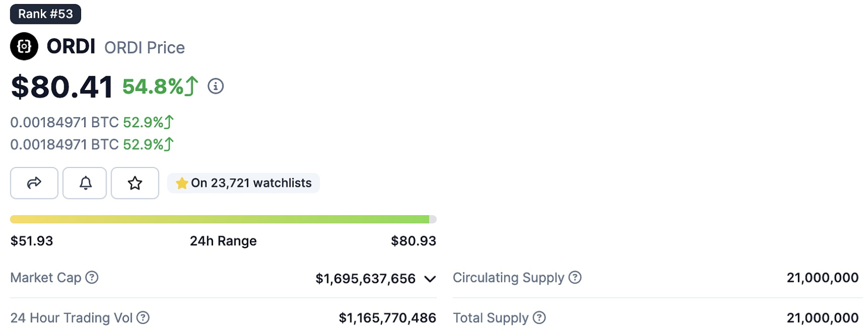868x333 pixels.
Task: Show the 24 Hour Trading Vol help icon
Action: (x=143, y=318)
